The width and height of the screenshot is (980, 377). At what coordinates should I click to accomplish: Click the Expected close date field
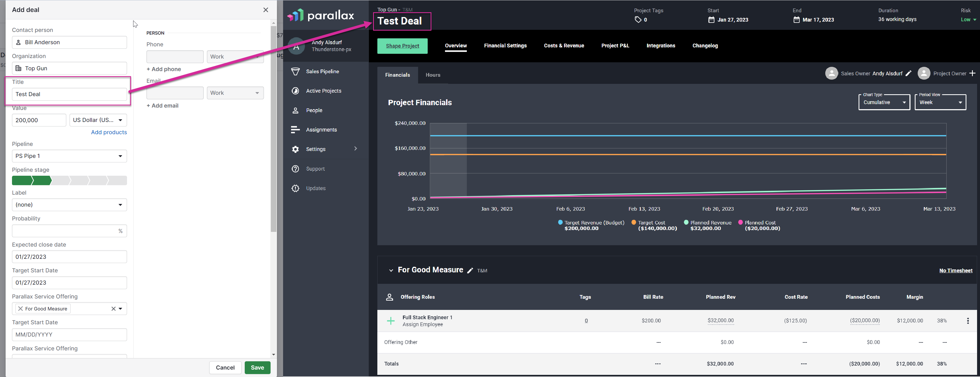[69, 257]
